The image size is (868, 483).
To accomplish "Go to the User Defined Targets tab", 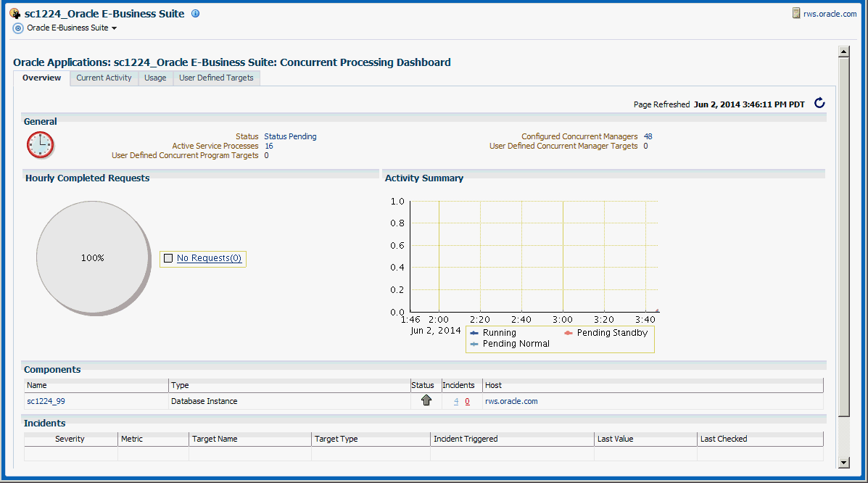I will [216, 78].
